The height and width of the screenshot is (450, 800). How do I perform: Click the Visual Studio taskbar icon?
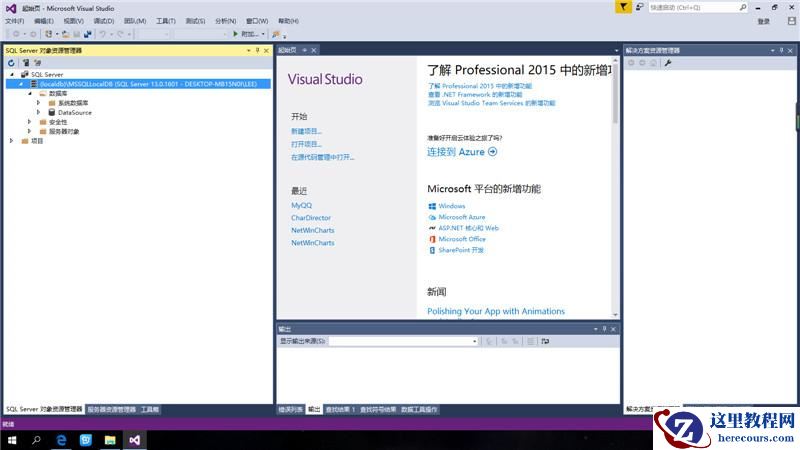coord(134,440)
